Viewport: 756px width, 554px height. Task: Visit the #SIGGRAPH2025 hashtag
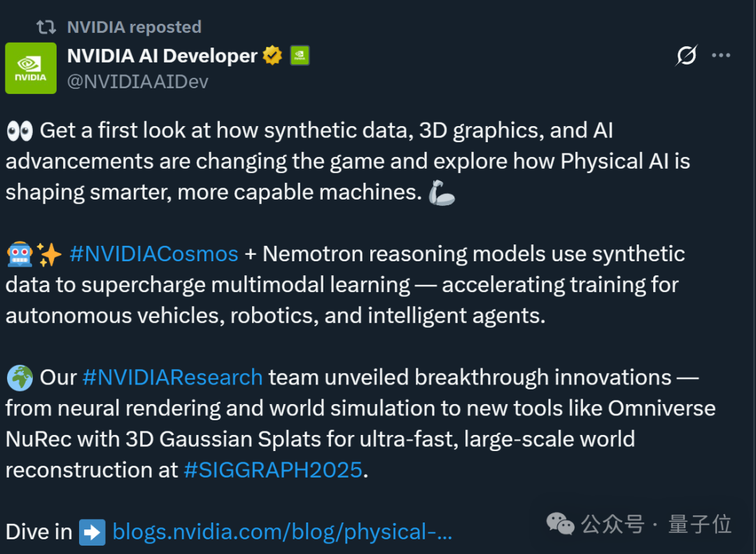tap(273, 469)
